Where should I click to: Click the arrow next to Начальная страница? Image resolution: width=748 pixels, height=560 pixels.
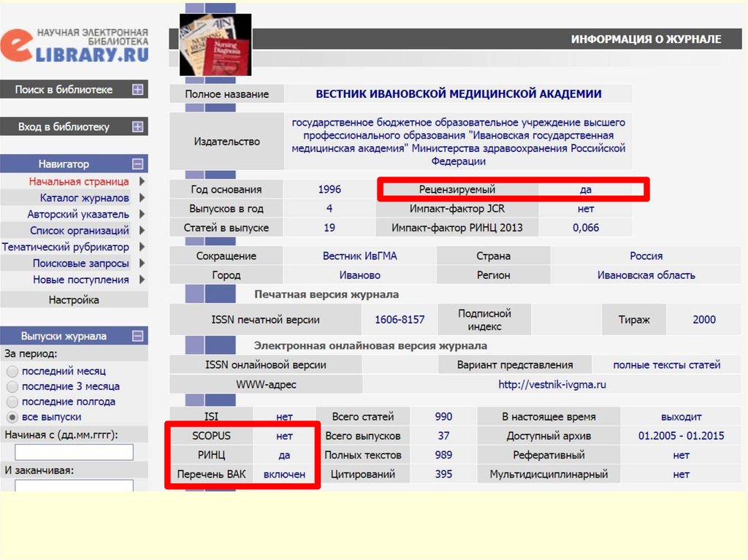[142, 182]
